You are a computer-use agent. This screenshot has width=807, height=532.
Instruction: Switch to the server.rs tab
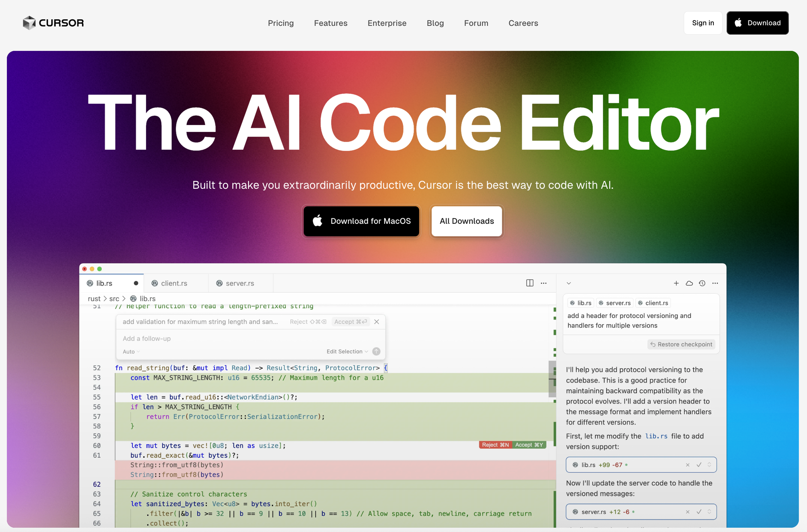[240, 283]
